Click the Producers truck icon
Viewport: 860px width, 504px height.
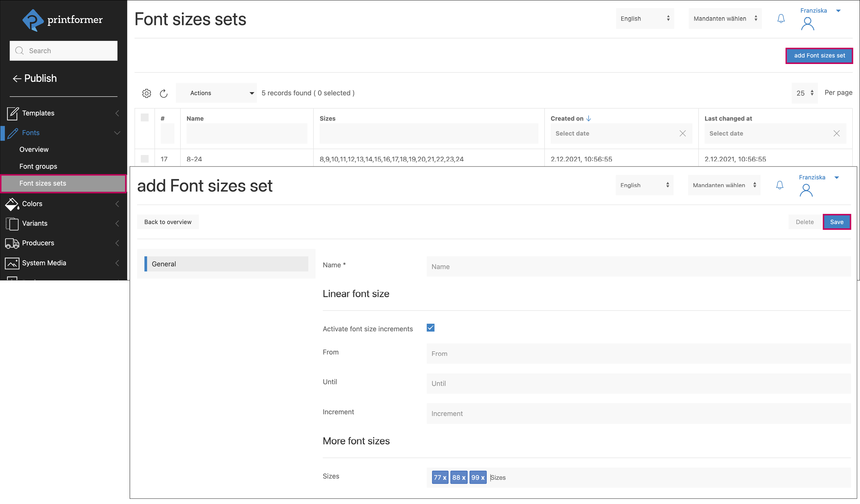coord(12,243)
